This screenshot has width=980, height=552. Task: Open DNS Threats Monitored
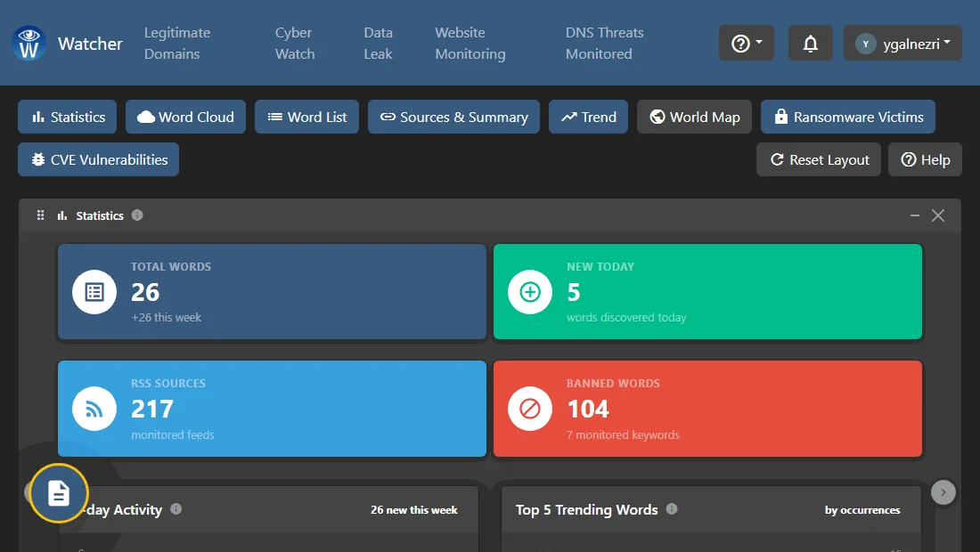pos(604,43)
